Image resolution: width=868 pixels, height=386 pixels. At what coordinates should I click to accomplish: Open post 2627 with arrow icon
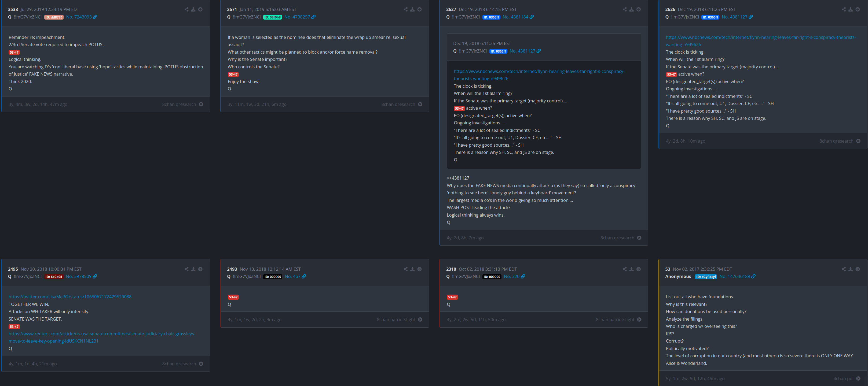point(639,9)
